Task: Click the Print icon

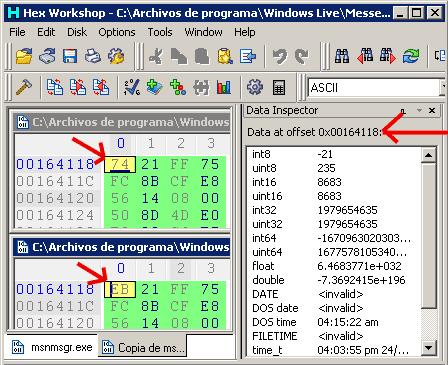Action: tap(93, 56)
